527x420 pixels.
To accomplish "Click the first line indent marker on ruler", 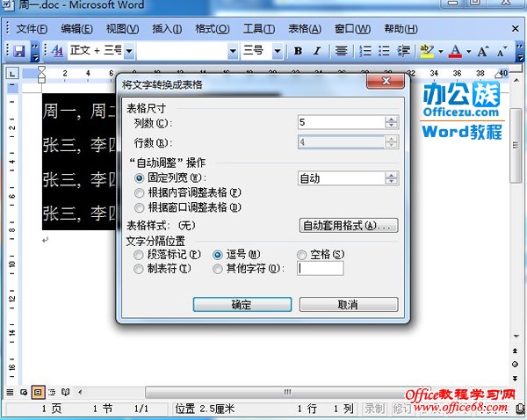I will tap(41, 70).
